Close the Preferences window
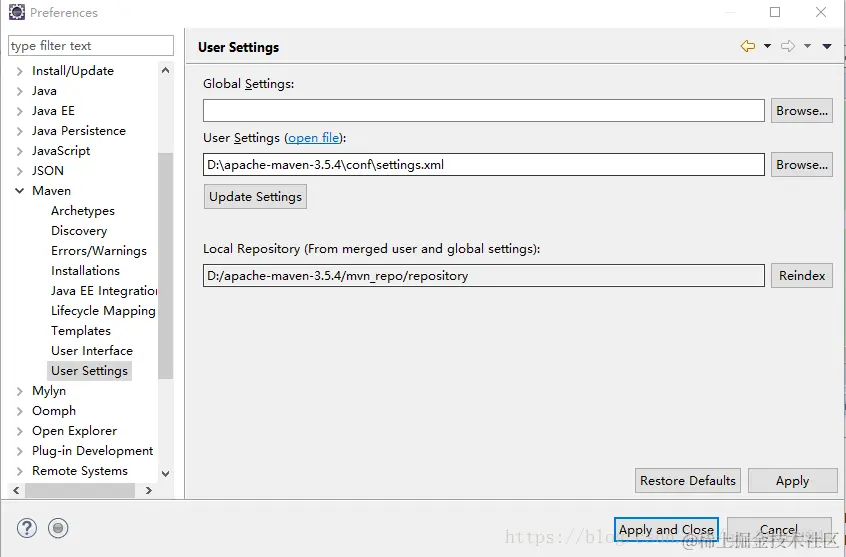Viewport: 846px width, 557px height. coord(821,12)
